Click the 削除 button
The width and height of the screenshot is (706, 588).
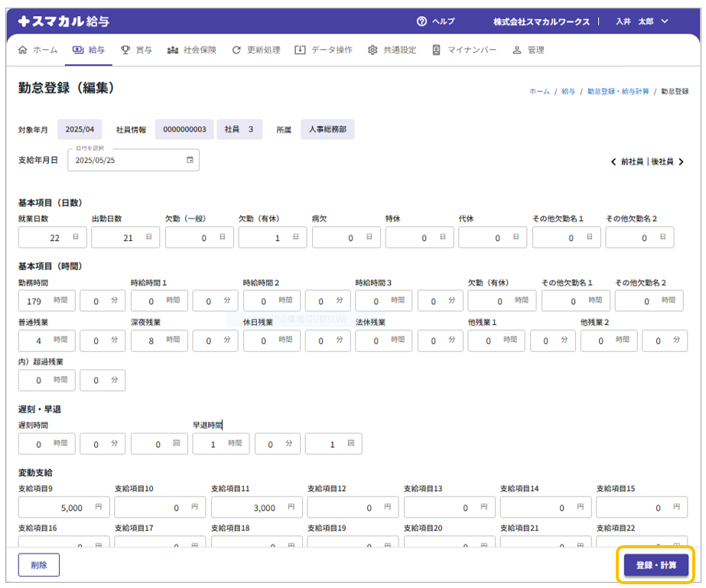(x=39, y=565)
